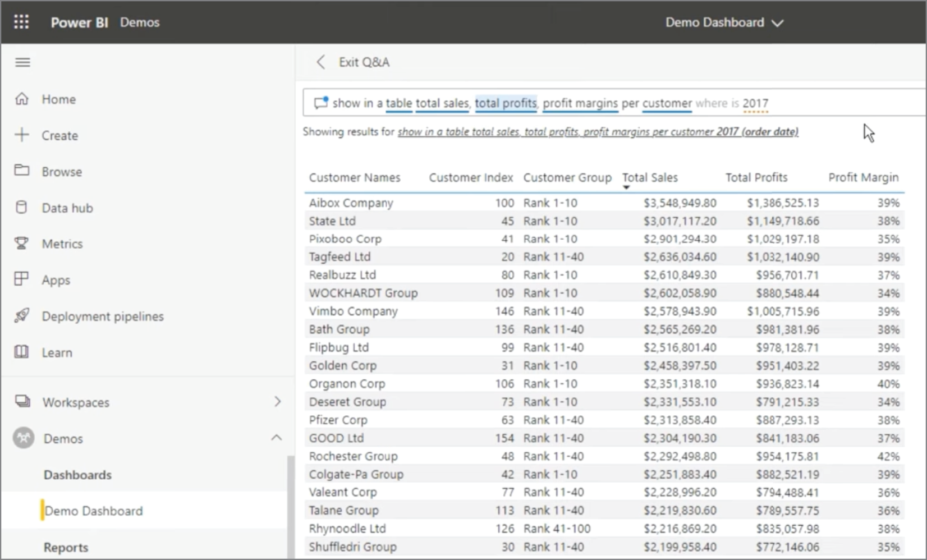Open Deployment pipelines rocket icon

[x=22, y=316]
